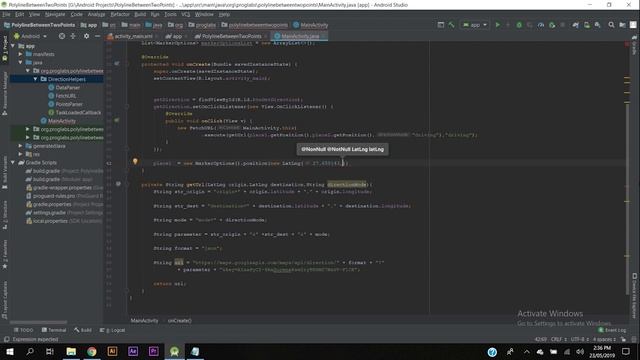640x360 pixels.
Task: Click the Debug app bug icon
Action: tap(519, 25)
